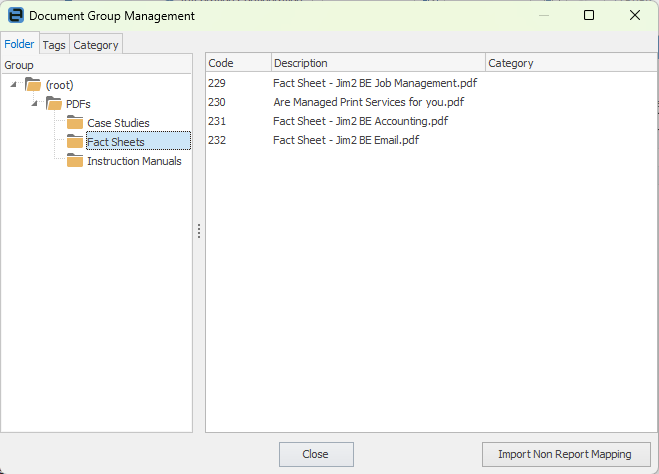
Task: Click the vertical splitter handle dots
Action: 199,231
